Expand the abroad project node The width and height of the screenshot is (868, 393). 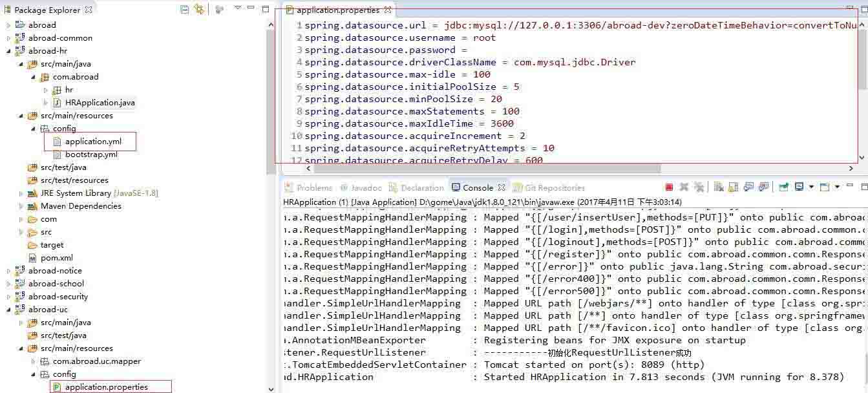8,25
